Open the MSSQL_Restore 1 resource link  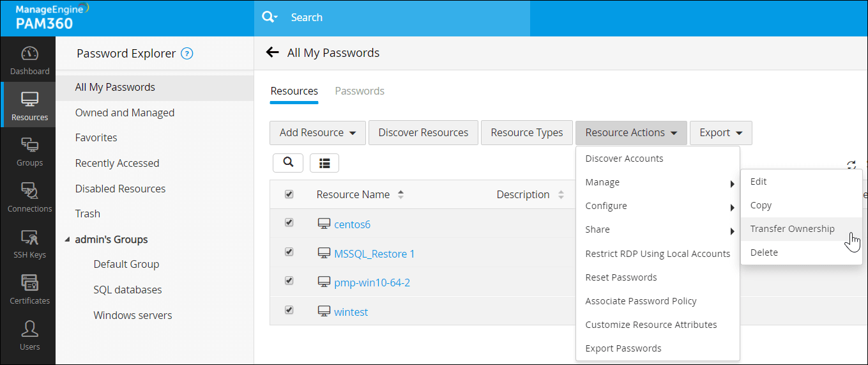point(374,254)
